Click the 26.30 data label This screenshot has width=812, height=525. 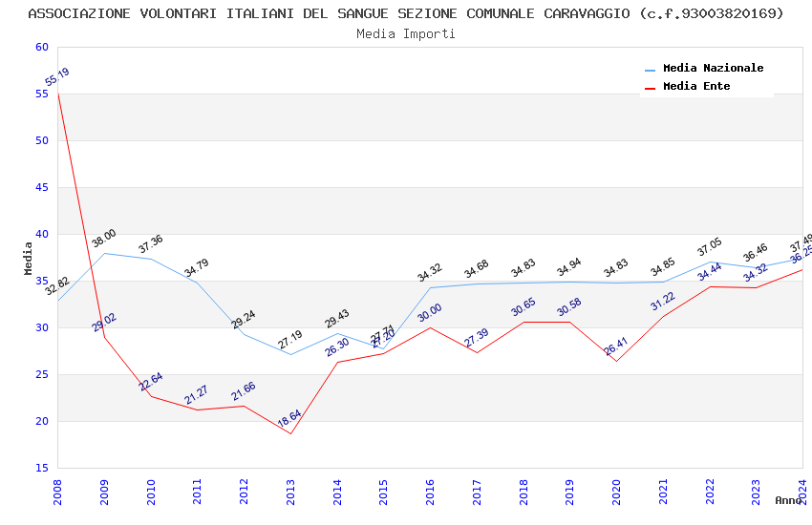click(x=336, y=347)
